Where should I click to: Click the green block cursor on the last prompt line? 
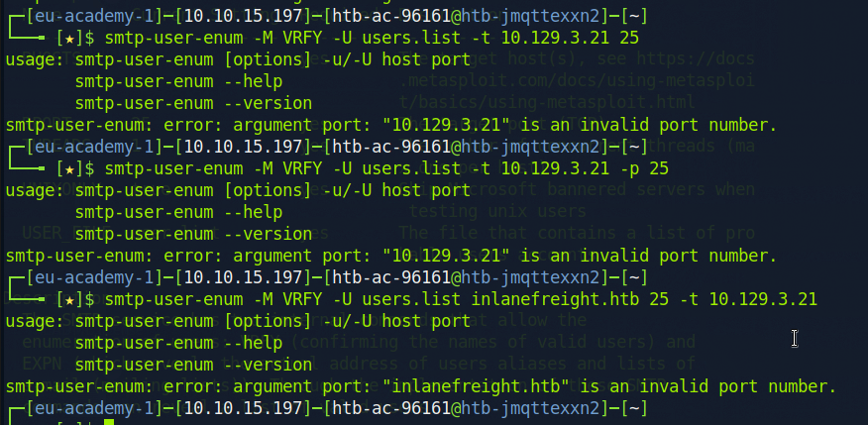[109, 423]
